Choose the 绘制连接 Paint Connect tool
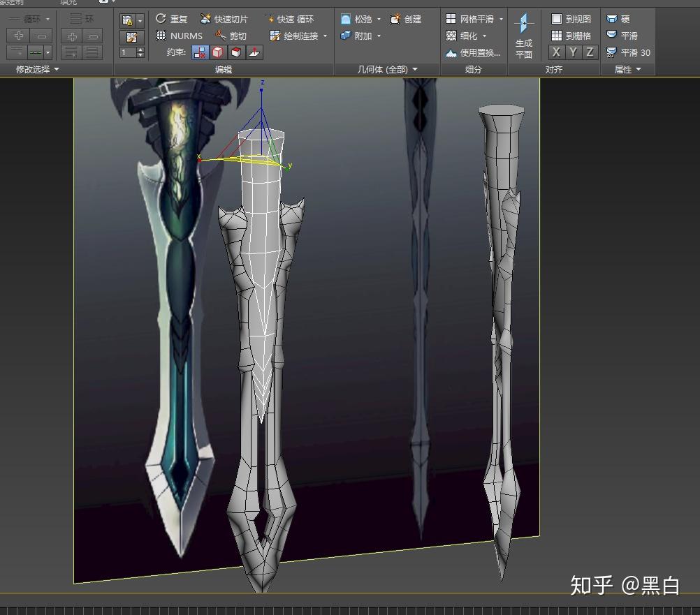The height and width of the screenshot is (615, 700). [294, 36]
